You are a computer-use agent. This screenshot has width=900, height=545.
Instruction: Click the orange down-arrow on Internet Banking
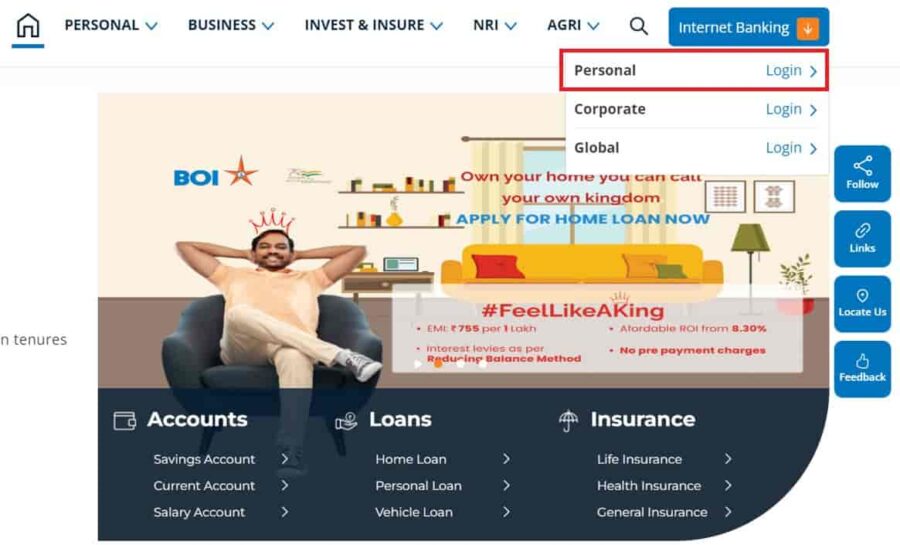tap(808, 28)
